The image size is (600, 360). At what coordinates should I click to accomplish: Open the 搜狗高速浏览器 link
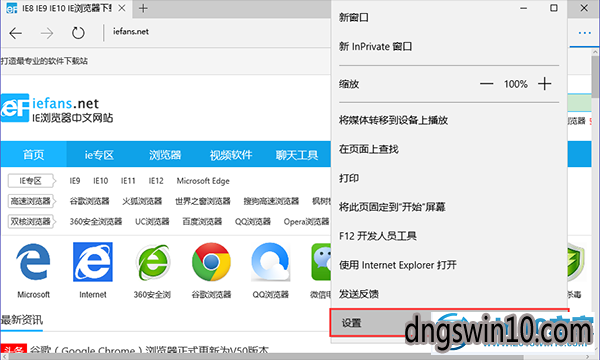pyautogui.click(x=271, y=201)
